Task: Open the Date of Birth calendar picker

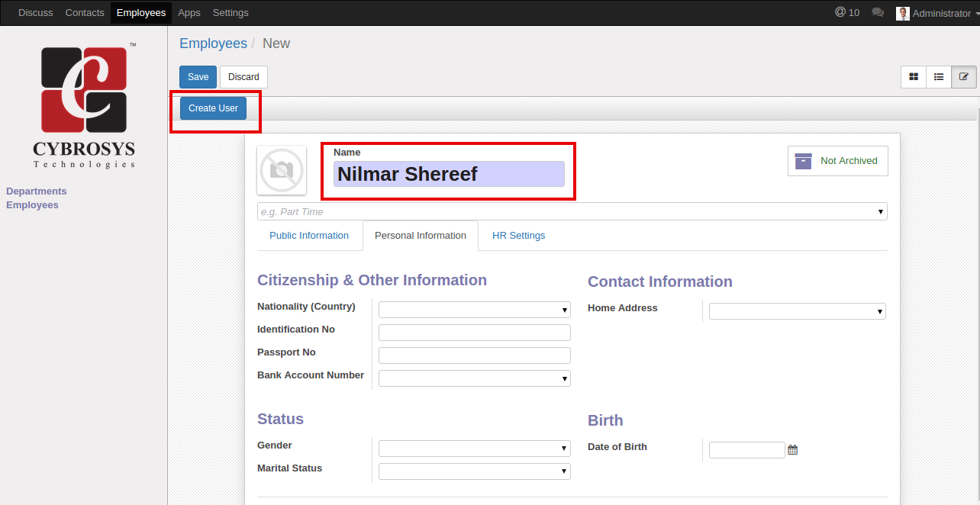Action: point(792,450)
